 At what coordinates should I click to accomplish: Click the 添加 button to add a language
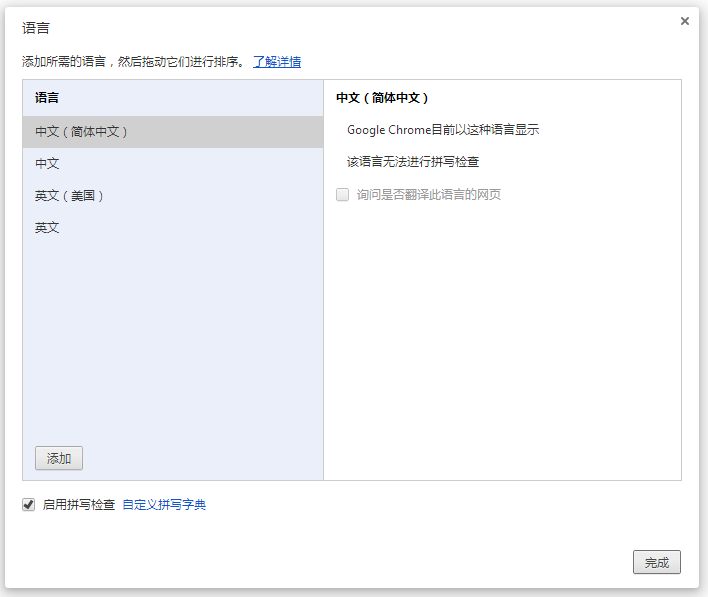click(59, 458)
